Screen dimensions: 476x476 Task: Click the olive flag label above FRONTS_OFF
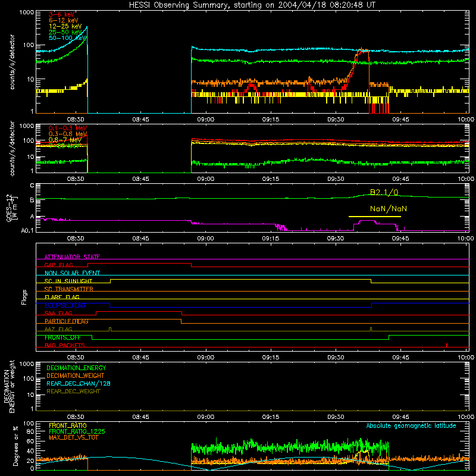(x=58, y=329)
